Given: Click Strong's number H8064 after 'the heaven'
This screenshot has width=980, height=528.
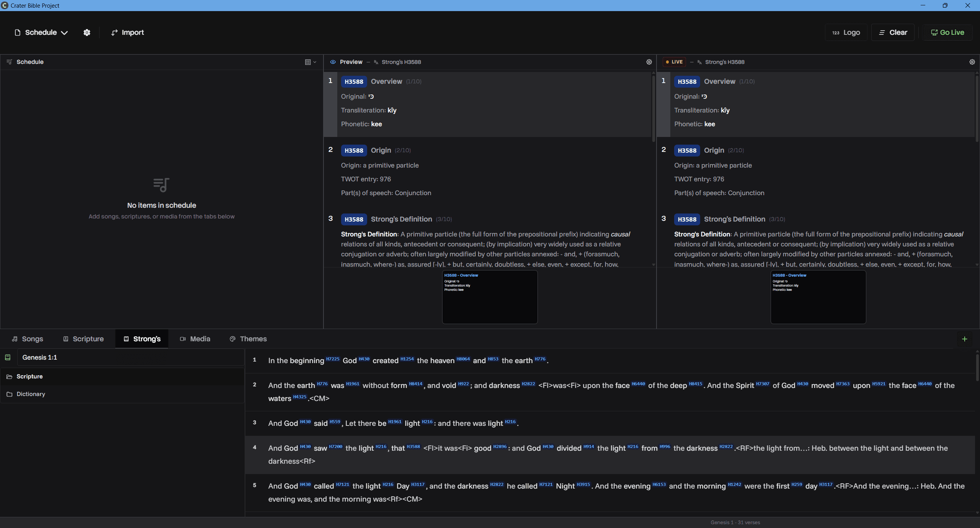Looking at the screenshot, I should tap(463, 359).
